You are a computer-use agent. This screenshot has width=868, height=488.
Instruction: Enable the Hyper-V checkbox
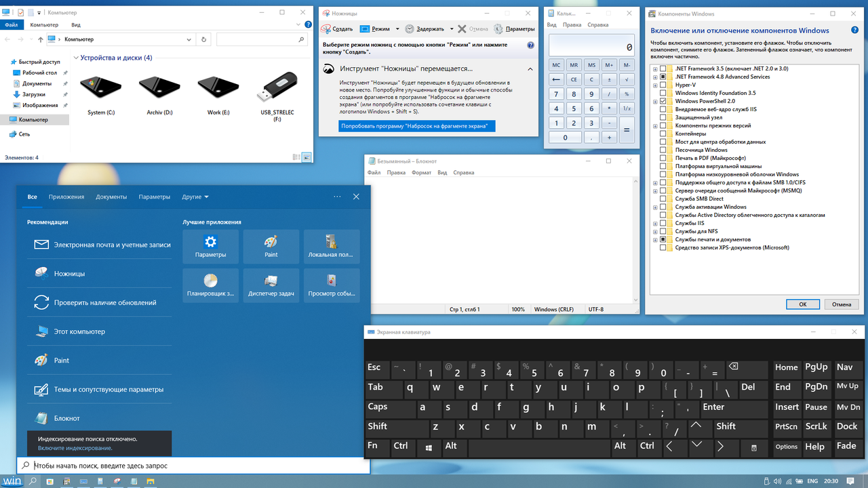tap(663, 85)
